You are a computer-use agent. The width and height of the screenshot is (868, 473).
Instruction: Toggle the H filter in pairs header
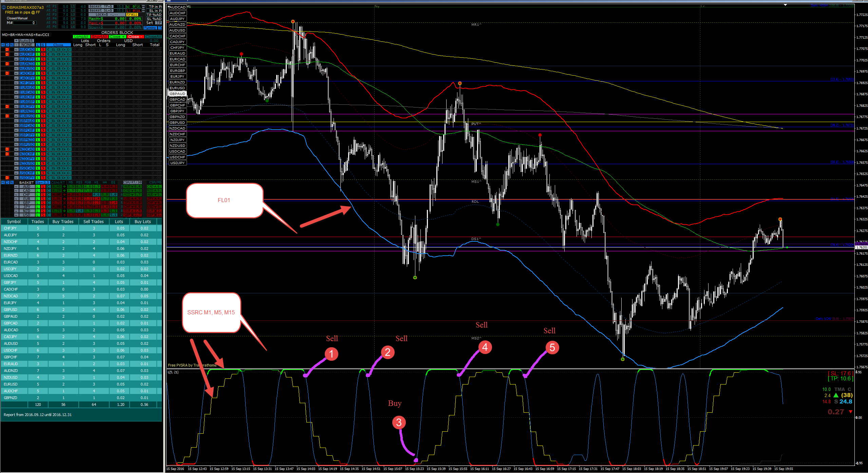[x=3, y=45]
